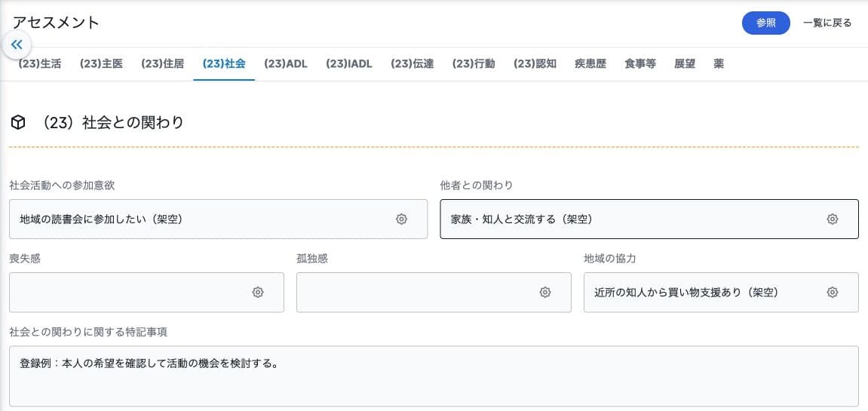Open 薬 tab

(x=719, y=63)
